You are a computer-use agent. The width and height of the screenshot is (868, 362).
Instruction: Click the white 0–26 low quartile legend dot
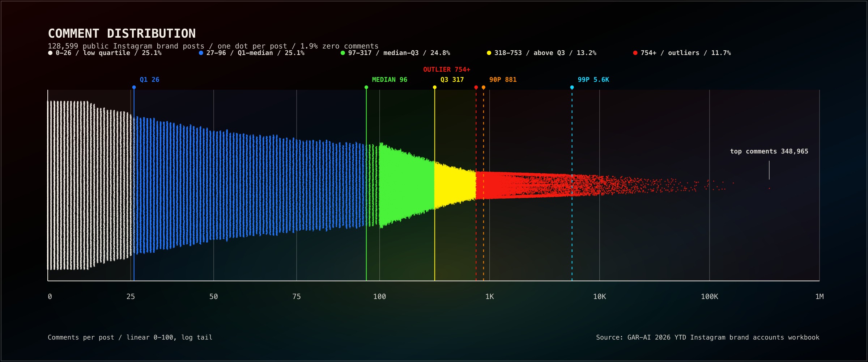(50, 53)
